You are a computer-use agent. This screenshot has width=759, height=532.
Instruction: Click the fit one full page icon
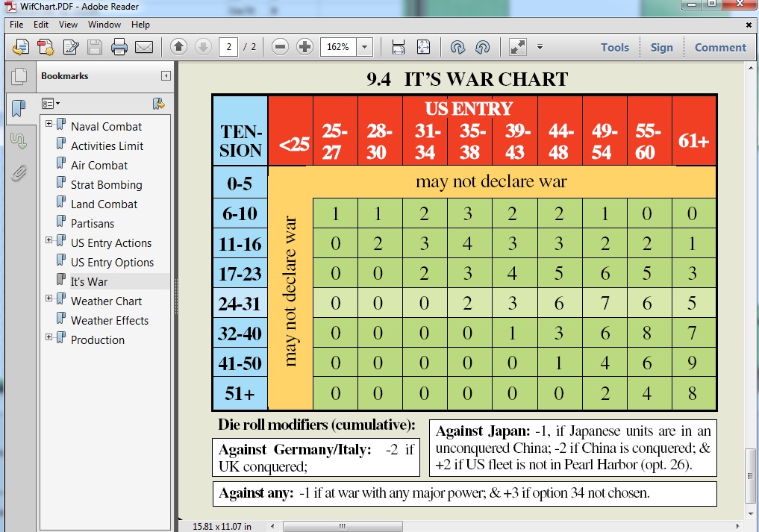[x=423, y=47]
